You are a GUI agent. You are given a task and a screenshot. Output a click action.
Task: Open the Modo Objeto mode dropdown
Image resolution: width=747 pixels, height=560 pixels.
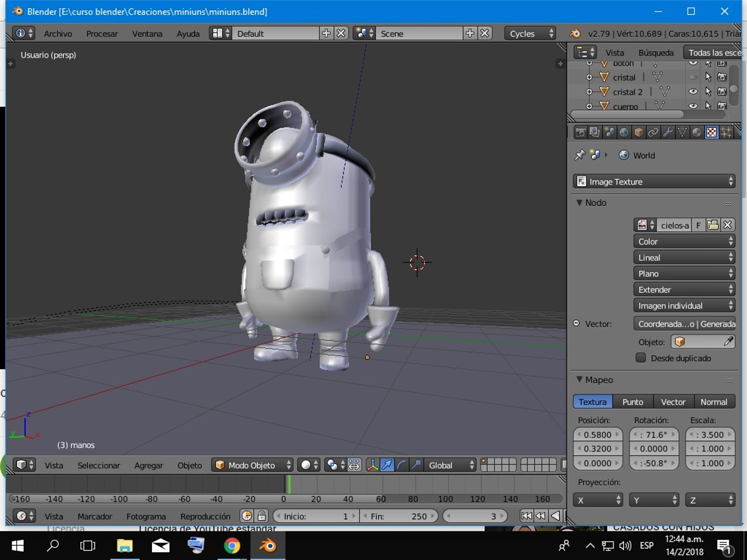pyautogui.click(x=252, y=465)
